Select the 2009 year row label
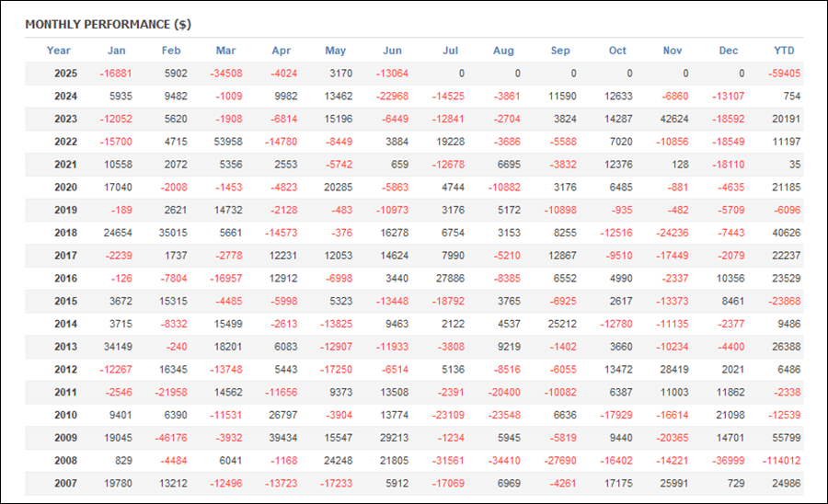The width and height of the screenshot is (828, 504). pos(65,438)
